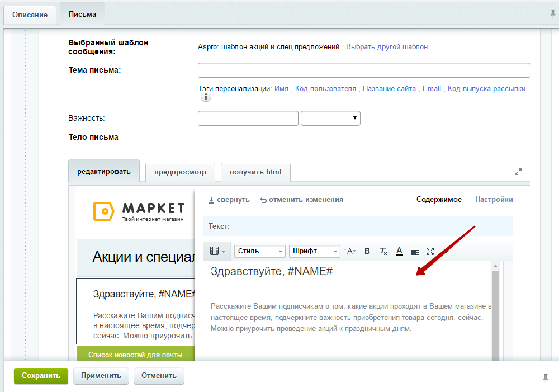Select the Письма tab
Image resolution: width=559 pixels, height=392 pixels.
[x=82, y=15]
